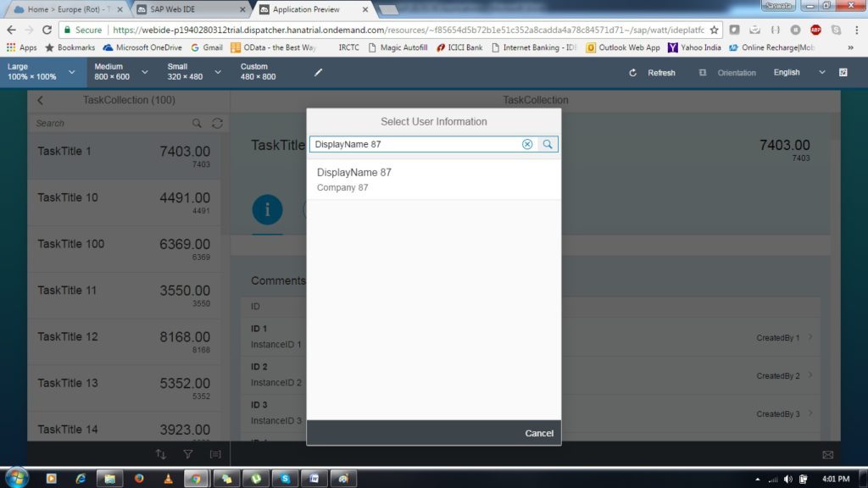Open TaskTitle 10 list item
Image resolution: width=868 pixels, height=488 pixels.
[x=124, y=202]
